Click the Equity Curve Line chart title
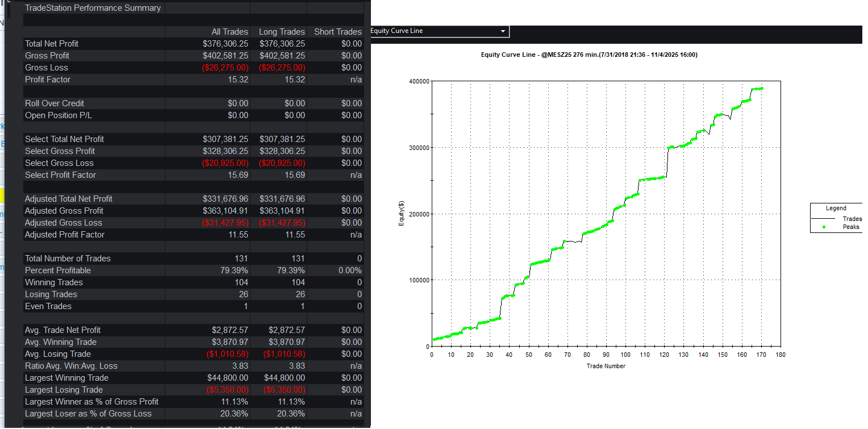Viewport: 868px width, 429px height. pos(589,55)
